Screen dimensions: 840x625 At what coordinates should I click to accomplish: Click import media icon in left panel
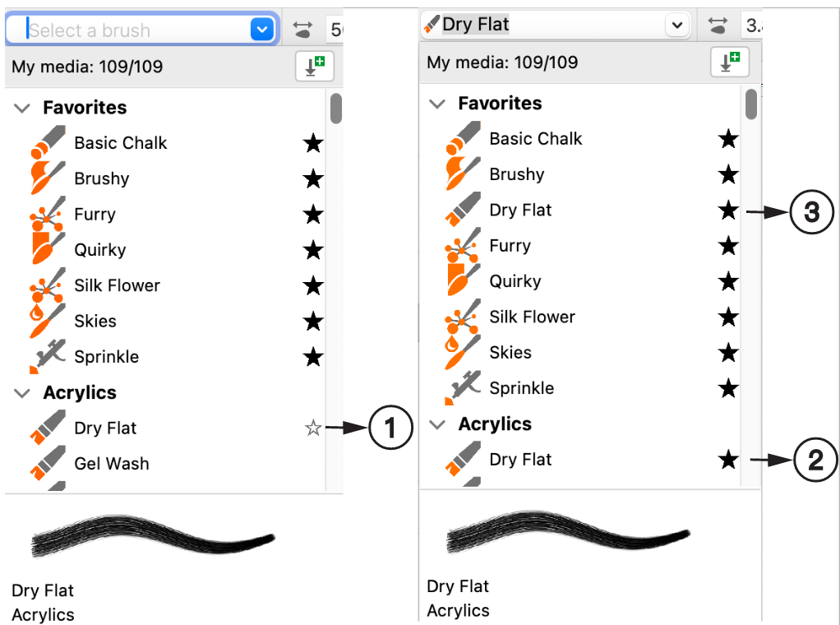coord(315,67)
